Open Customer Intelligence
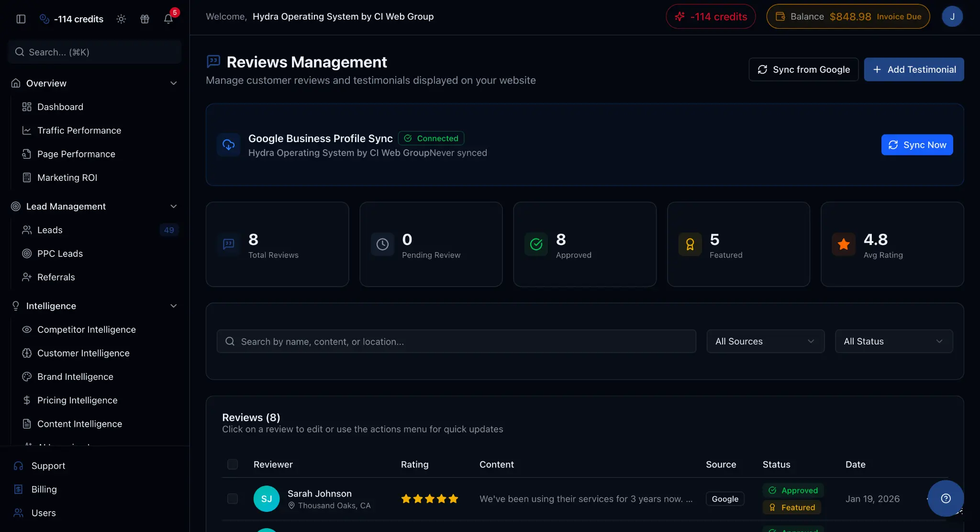The height and width of the screenshot is (532, 980). (x=76, y=353)
